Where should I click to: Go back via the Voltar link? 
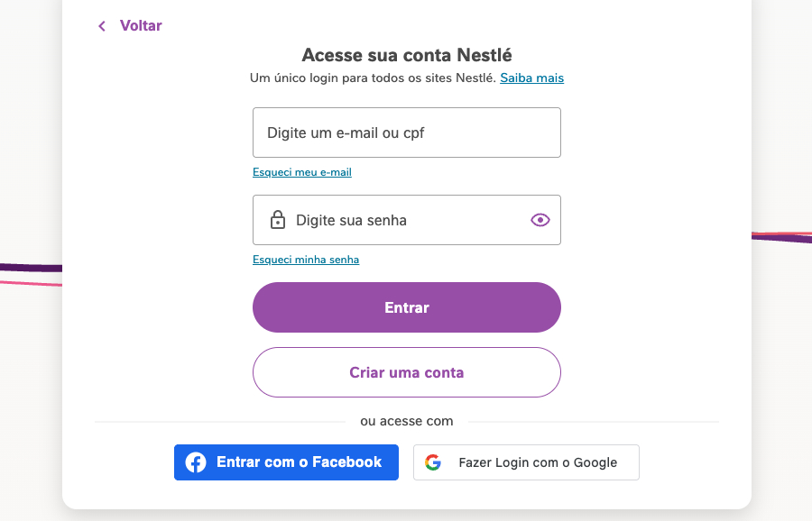141,26
